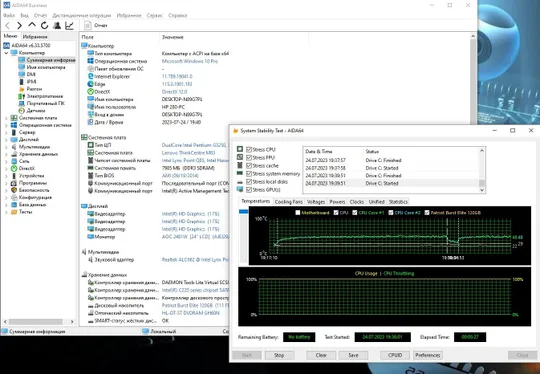Open Preferences in the stability test
The width and height of the screenshot is (540, 374).
[428, 355]
